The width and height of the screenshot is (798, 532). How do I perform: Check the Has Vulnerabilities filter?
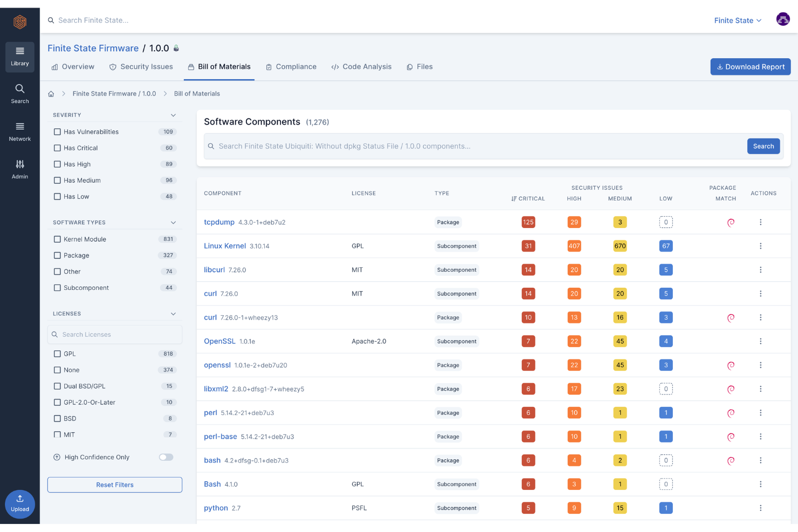[57, 132]
